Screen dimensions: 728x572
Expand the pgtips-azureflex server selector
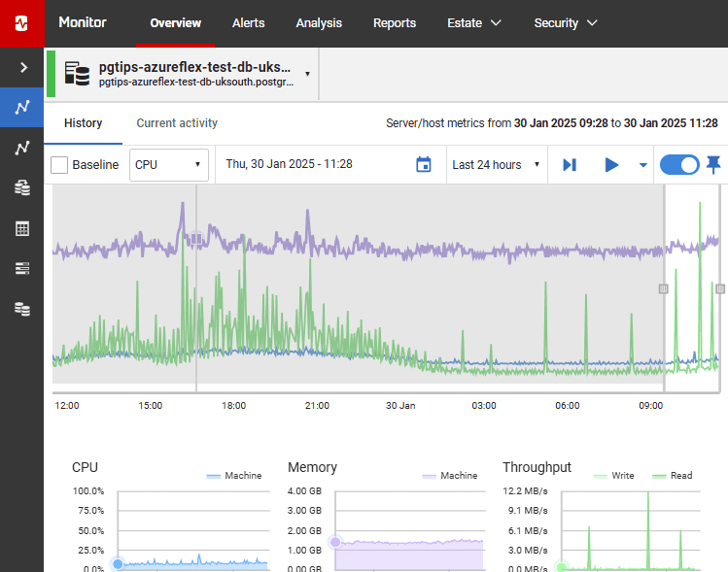click(x=307, y=74)
